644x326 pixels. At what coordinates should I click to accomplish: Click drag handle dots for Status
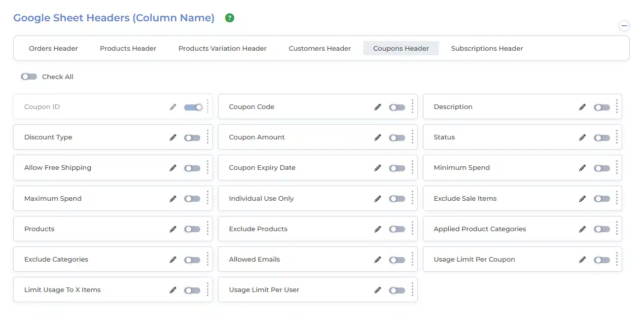[617, 137]
